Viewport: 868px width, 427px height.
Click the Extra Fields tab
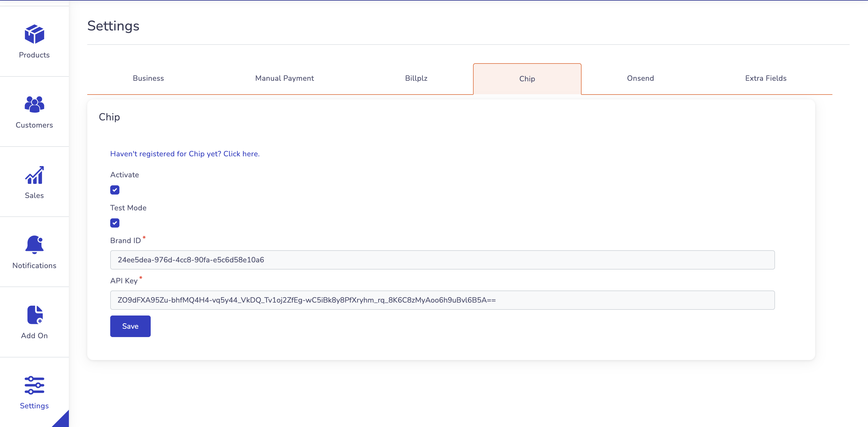coord(766,78)
